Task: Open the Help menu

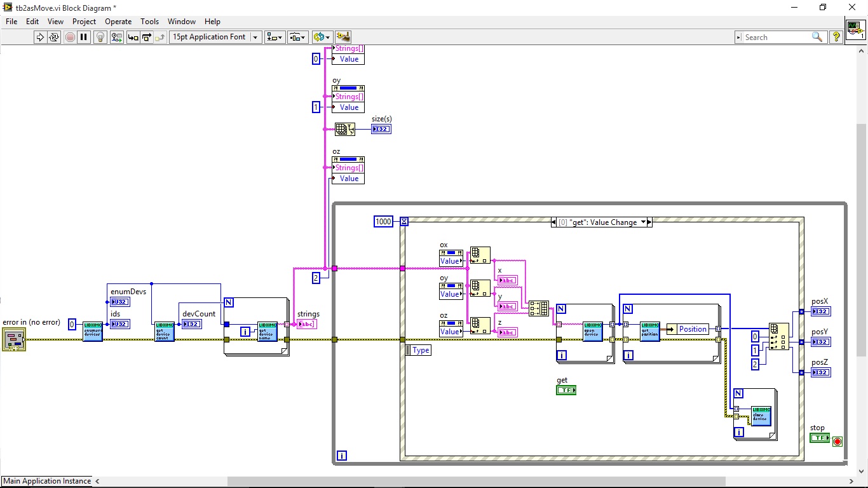Action: pyautogui.click(x=212, y=21)
